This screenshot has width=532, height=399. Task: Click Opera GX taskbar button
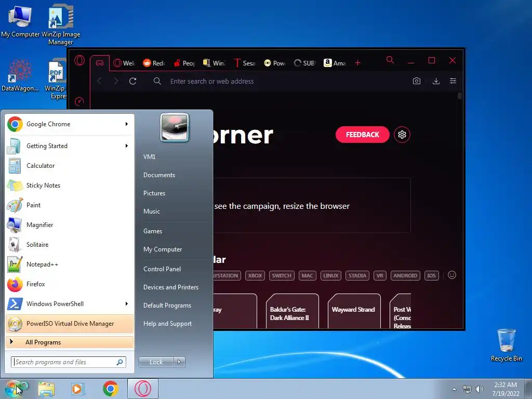point(143,389)
